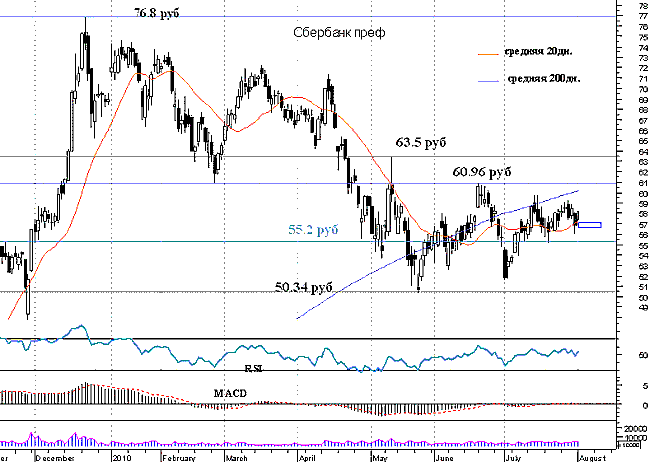Click the March label on time axis
Screen dimensions: 650x462
[236, 458]
